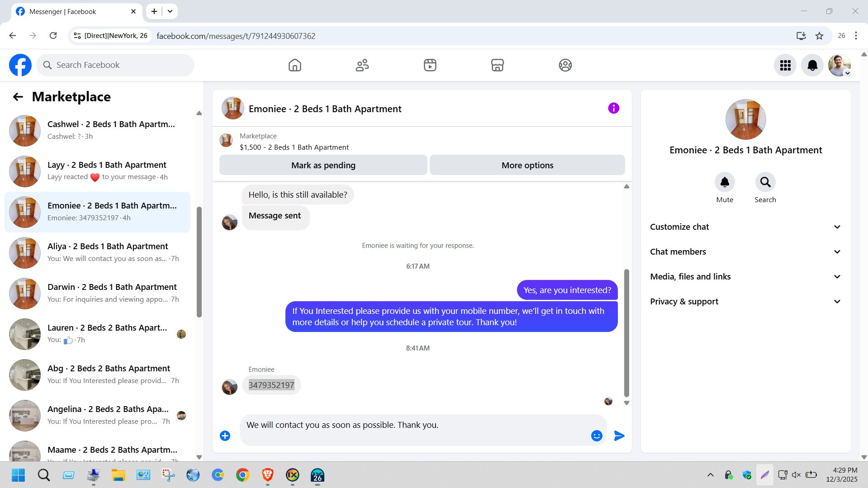Click conversation list scrollbar thumb

pos(199,262)
